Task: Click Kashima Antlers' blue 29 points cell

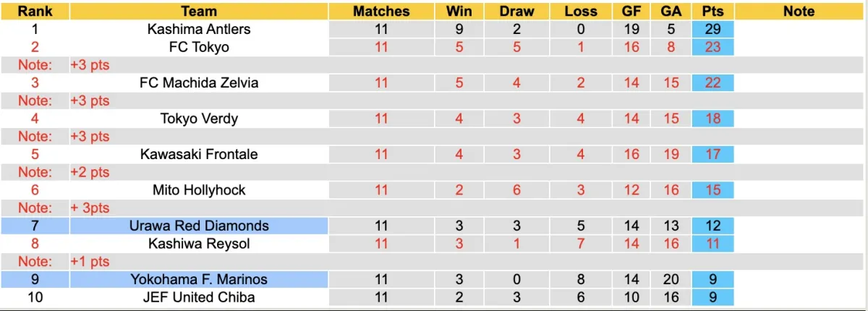Action: [712, 30]
